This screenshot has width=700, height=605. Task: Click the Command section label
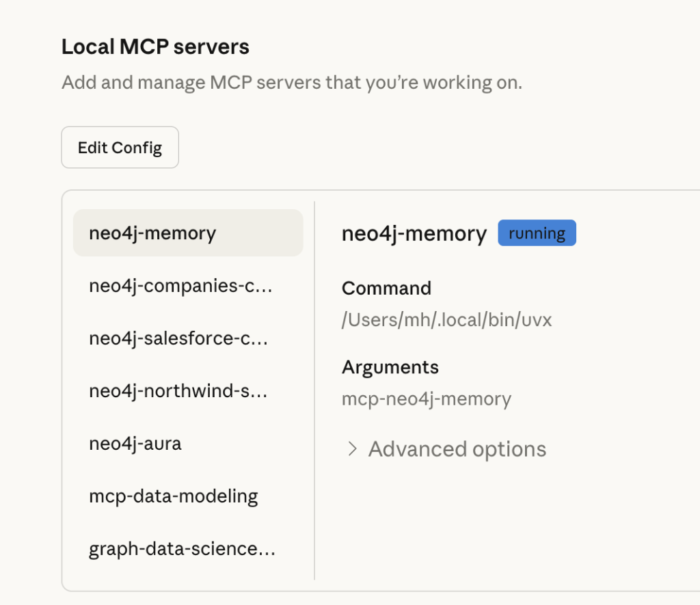[386, 288]
